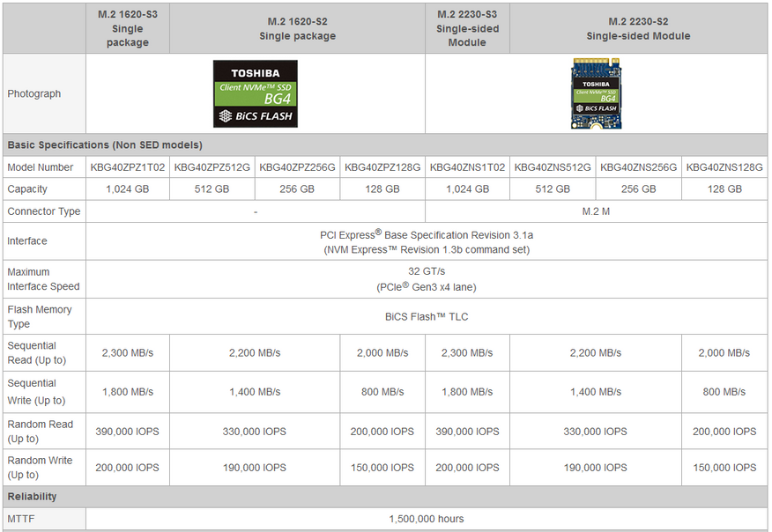
Task: Click the M.2 1620-S2 Single package header
Action: [297, 28]
